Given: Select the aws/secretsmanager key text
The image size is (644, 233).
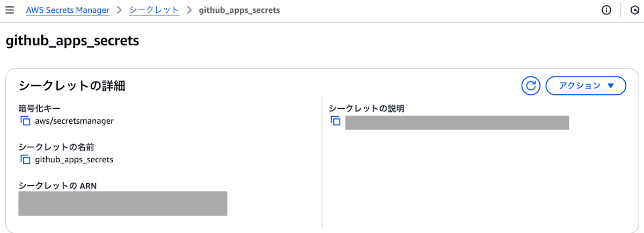Looking at the screenshot, I should (x=75, y=121).
